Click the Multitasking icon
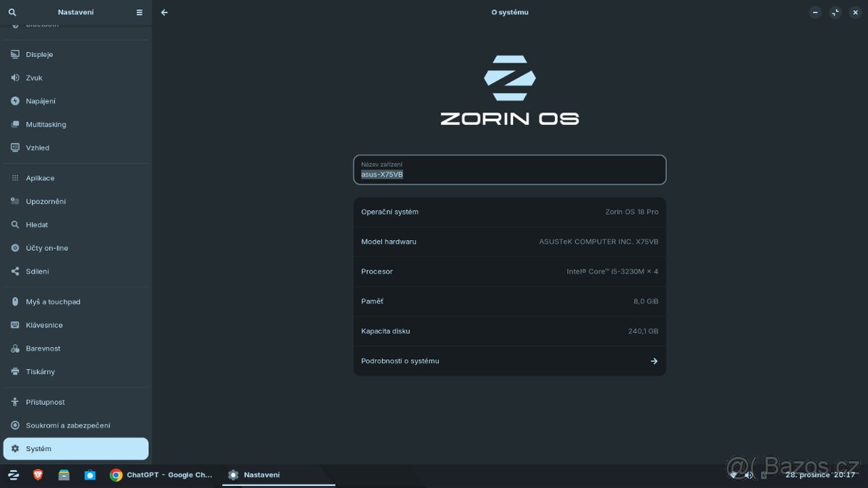 [15, 124]
